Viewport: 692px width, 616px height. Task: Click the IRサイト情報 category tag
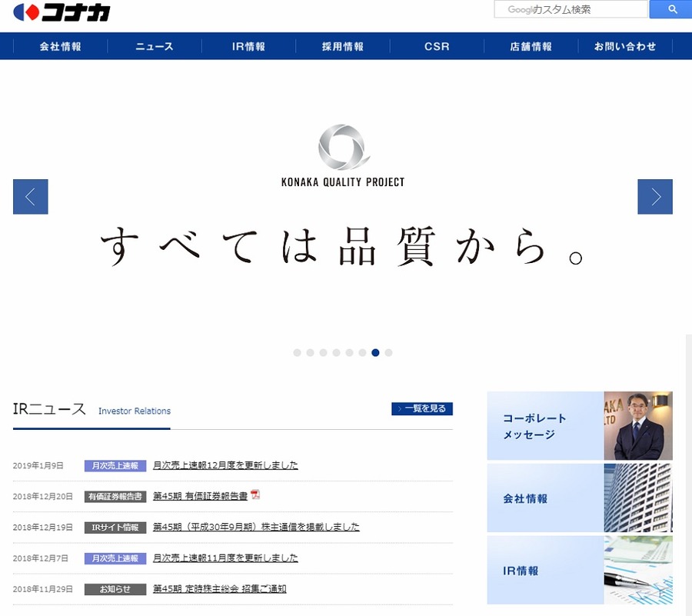(x=115, y=528)
